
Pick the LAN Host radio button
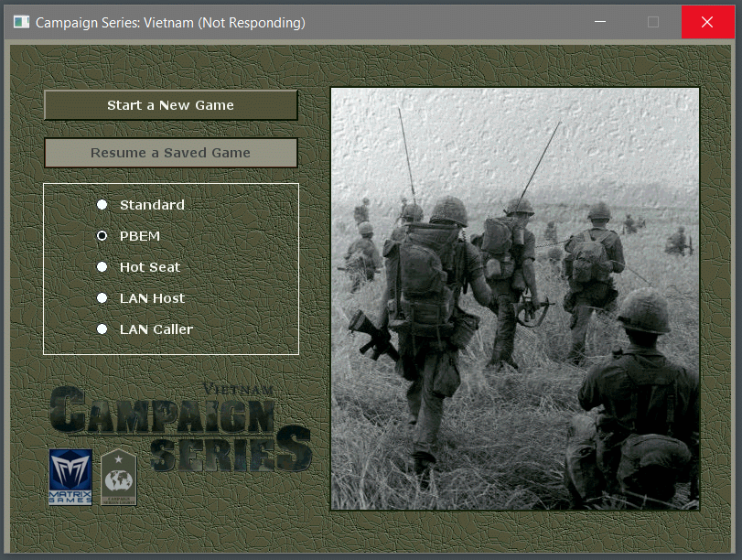(x=102, y=297)
